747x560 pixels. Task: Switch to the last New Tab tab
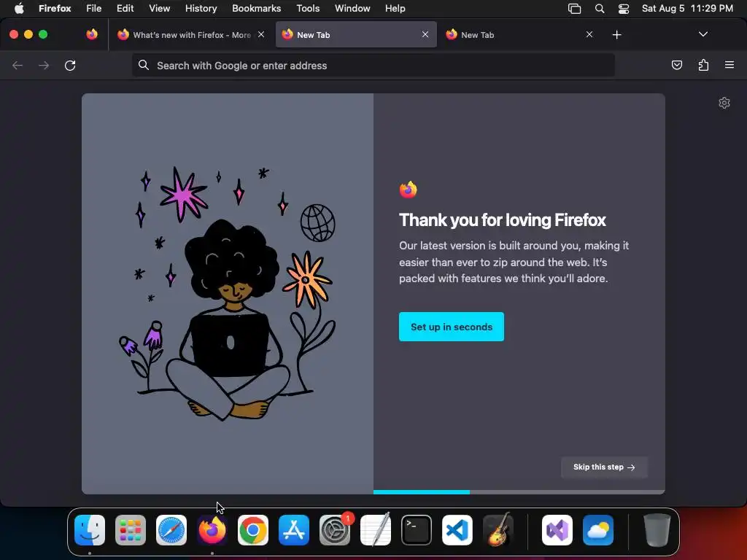(519, 35)
